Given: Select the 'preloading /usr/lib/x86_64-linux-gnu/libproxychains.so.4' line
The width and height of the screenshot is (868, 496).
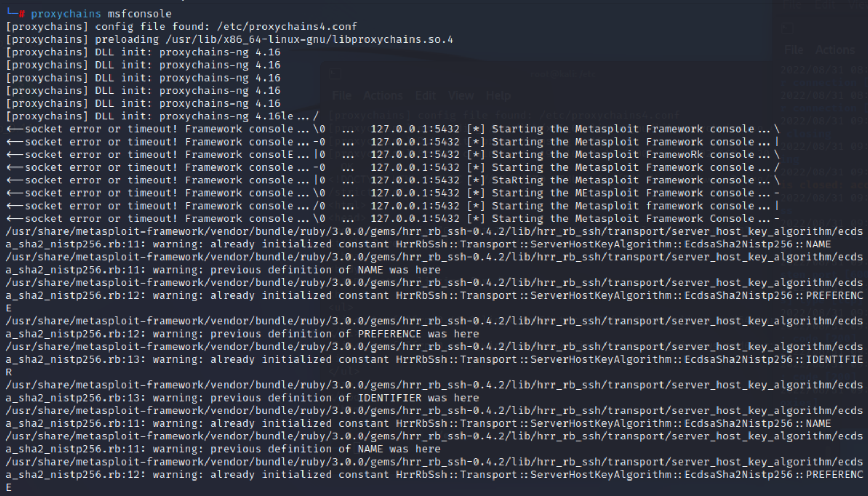Looking at the screenshot, I should pyautogui.click(x=229, y=39).
